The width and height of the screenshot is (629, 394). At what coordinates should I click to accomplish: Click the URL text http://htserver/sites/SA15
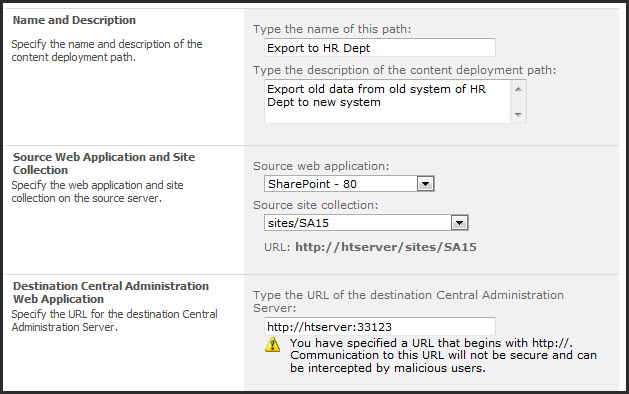(386, 247)
